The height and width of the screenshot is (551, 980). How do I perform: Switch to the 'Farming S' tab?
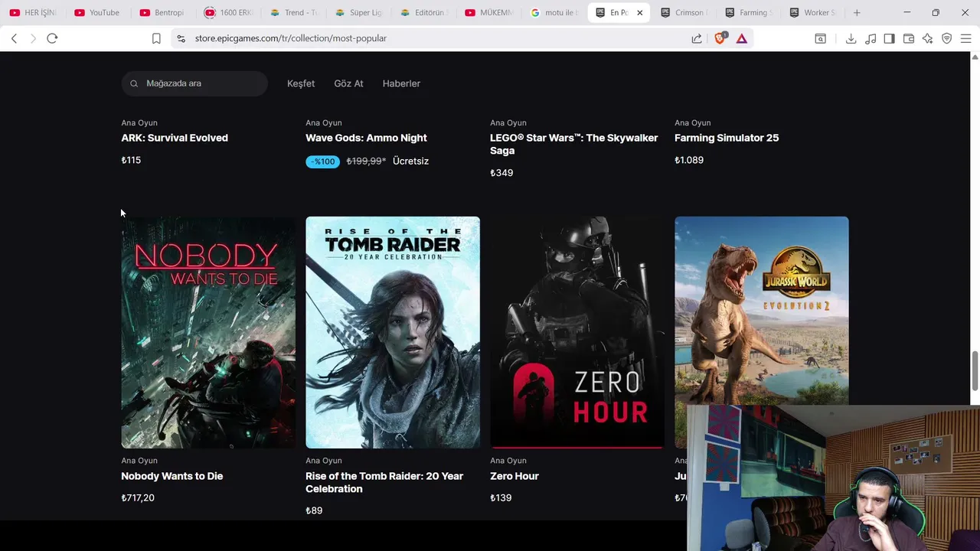(x=750, y=12)
